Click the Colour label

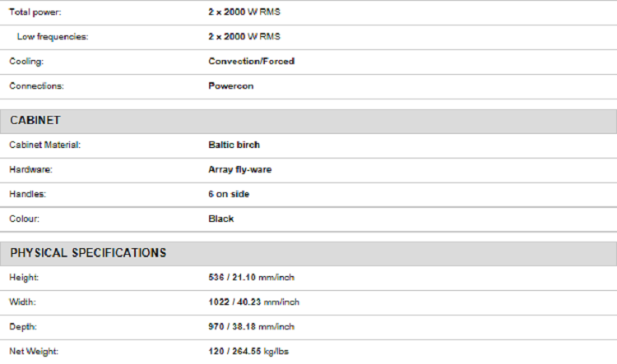[25, 219]
